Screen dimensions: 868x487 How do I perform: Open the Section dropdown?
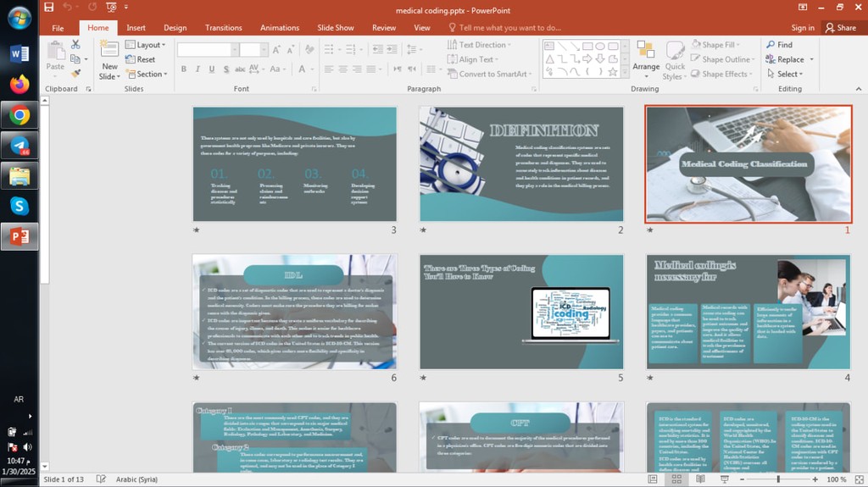147,75
